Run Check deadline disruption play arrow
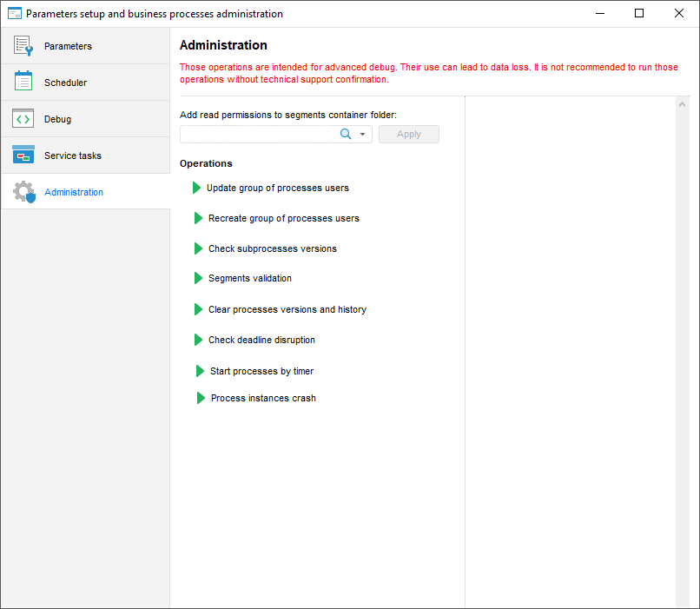The width and height of the screenshot is (700, 609). (198, 340)
